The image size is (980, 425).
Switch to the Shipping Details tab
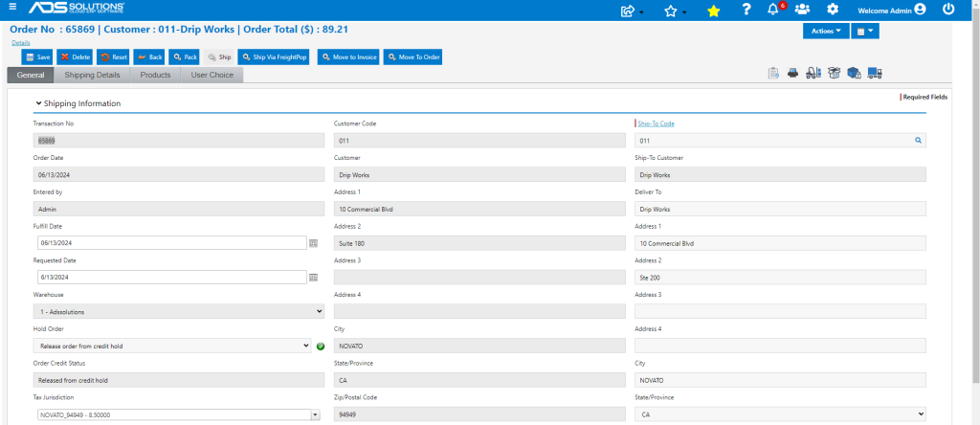tap(93, 75)
